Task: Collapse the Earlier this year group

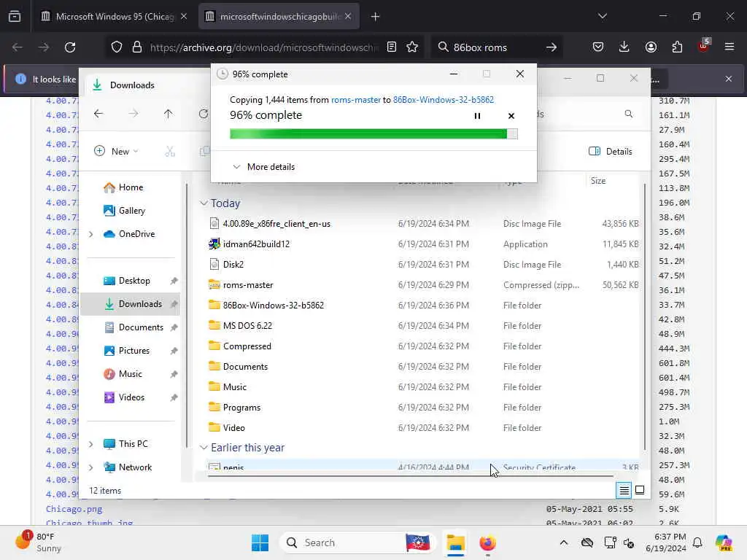Action: (204, 448)
